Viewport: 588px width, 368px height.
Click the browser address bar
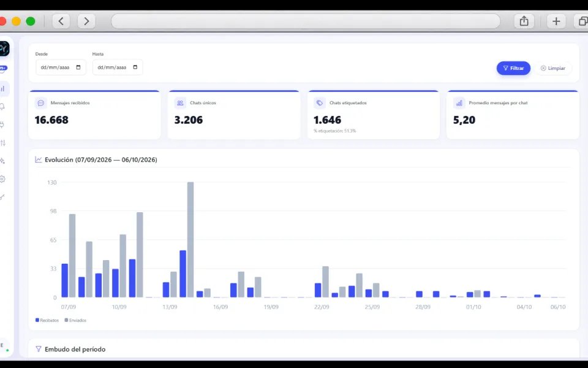point(306,21)
